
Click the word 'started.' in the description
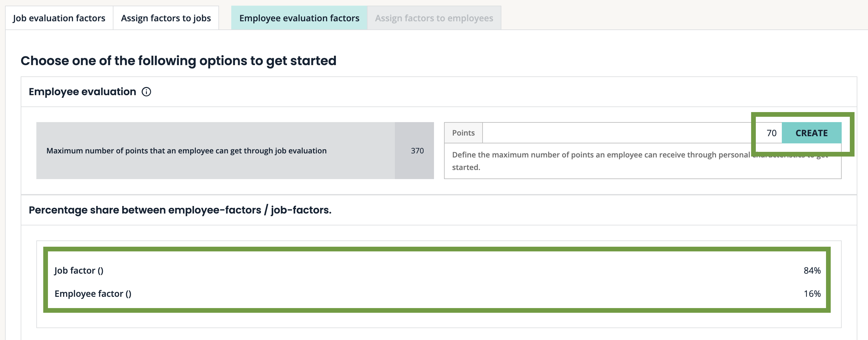[466, 167]
